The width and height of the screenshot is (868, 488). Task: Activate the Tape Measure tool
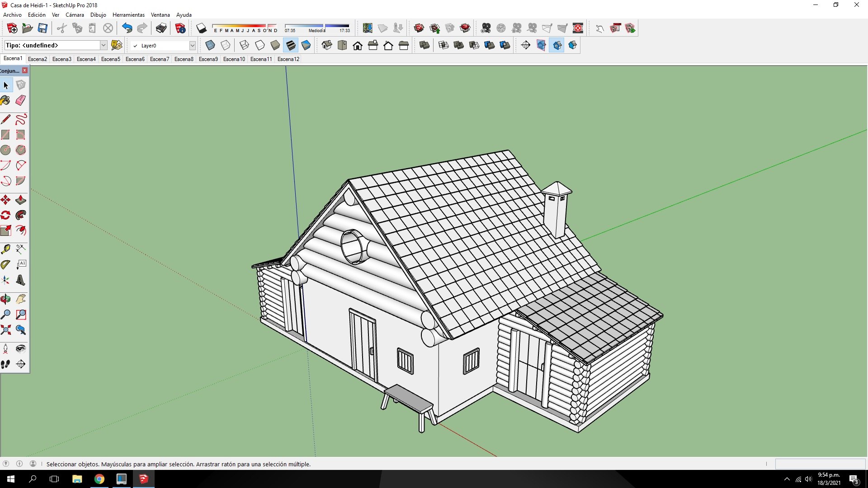pos(5,249)
